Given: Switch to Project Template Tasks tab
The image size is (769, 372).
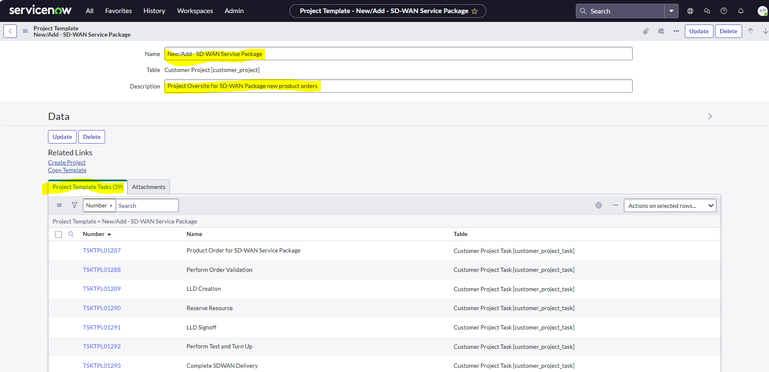Looking at the screenshot, I should pyautogui.click(x=88, y=187).
